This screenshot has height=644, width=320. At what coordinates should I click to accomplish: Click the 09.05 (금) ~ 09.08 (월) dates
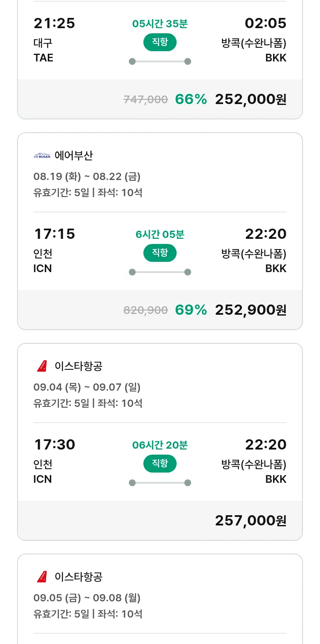coord(87,598)
